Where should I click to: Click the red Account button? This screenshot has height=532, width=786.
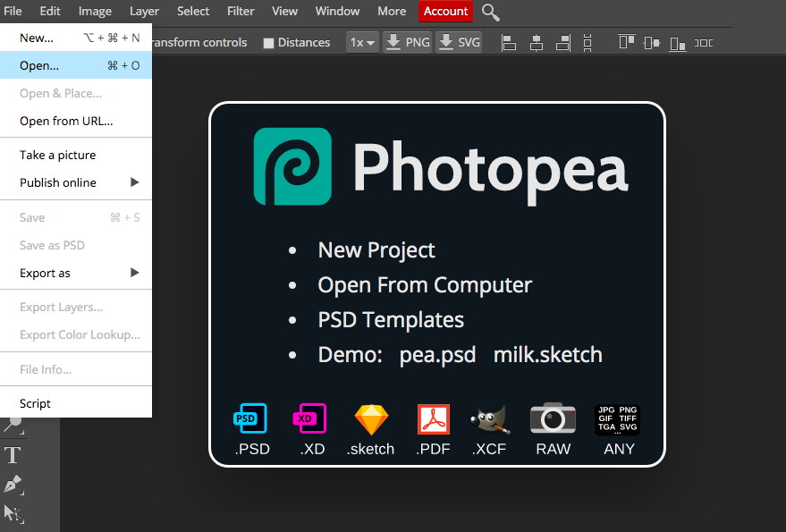445,11
